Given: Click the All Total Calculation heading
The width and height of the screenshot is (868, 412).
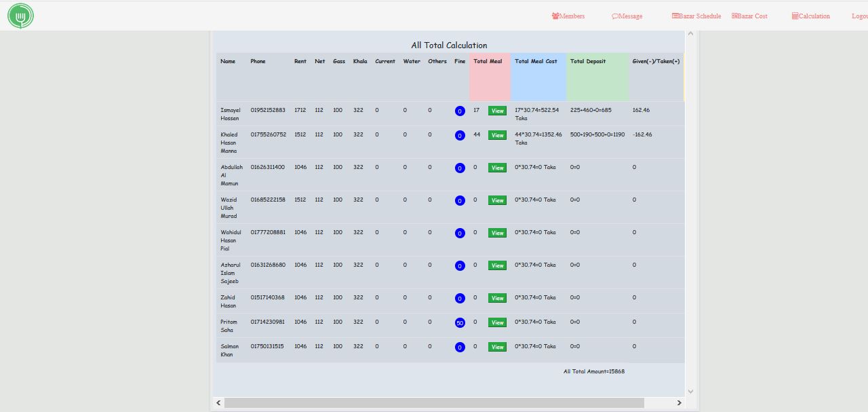Looking at the screenshot, I should click(x=449, y=45).
